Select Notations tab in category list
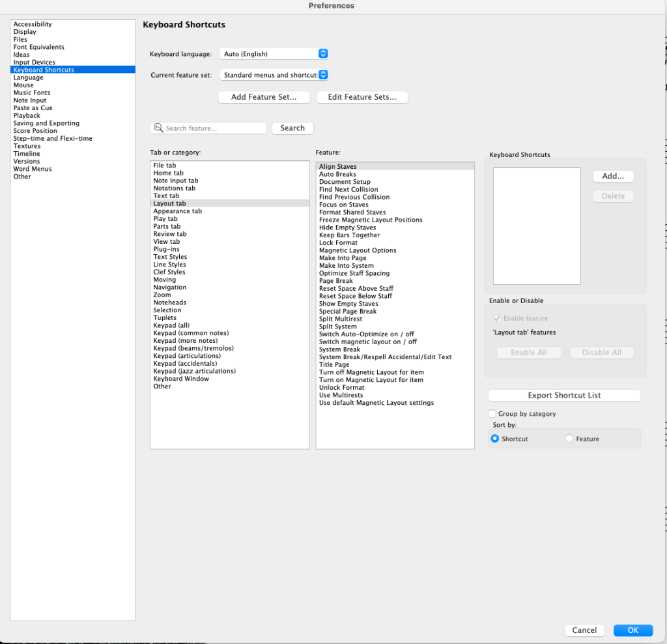 [174, 188]
